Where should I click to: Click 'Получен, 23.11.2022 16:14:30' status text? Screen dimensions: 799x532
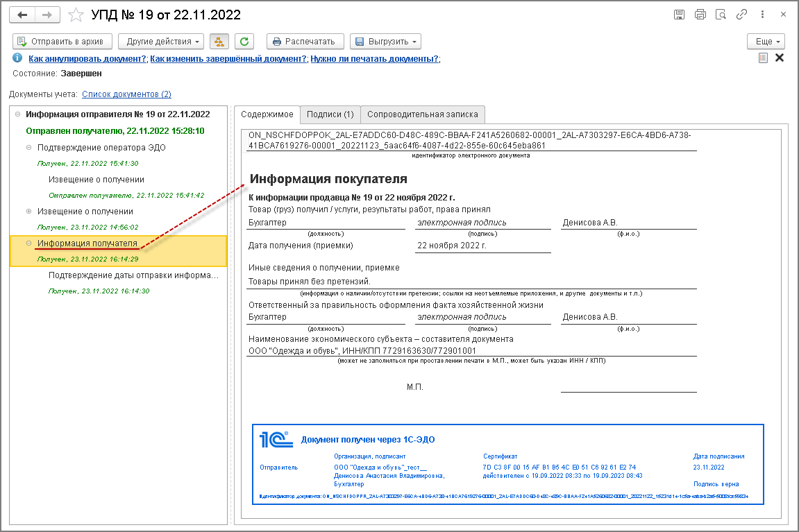(99, 291)
